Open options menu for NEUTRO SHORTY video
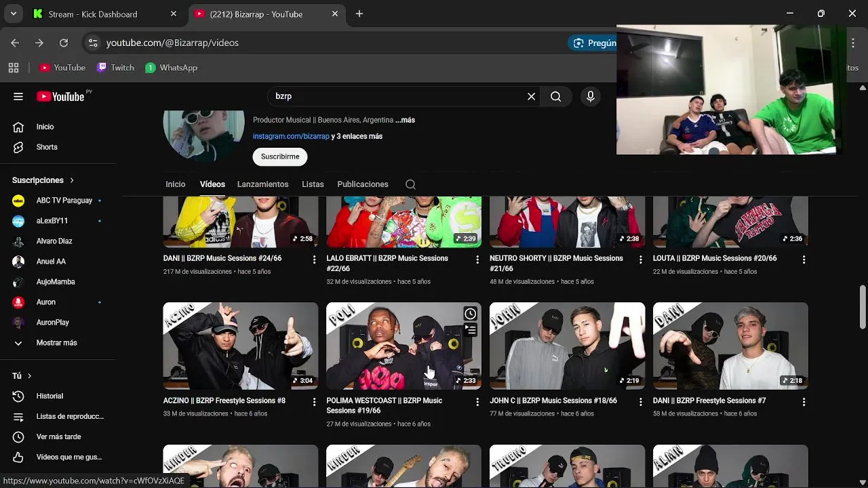The width and height of the screenshot is (868, 488). click(x=641, y=260)
